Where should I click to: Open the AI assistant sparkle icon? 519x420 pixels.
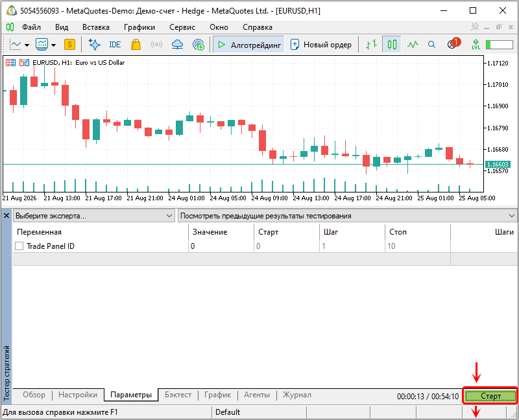tap(94, 44)
